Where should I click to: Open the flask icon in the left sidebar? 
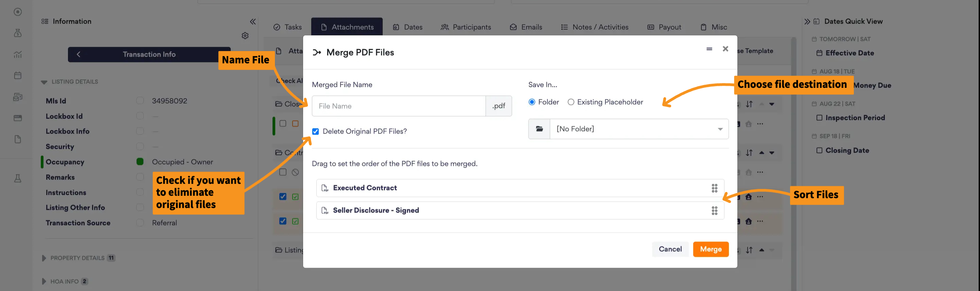click(18, 178)
